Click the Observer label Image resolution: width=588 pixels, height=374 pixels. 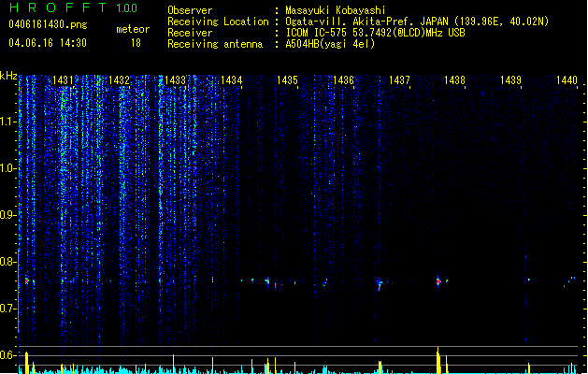coord(190,10)
